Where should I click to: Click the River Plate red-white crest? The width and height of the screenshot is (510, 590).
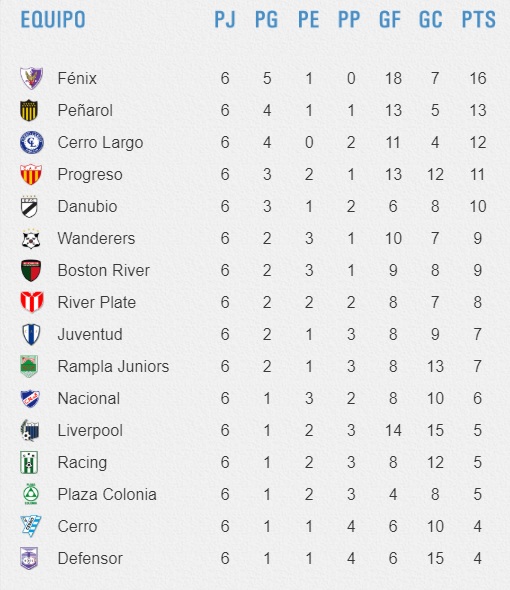click(x=32, y=302)
